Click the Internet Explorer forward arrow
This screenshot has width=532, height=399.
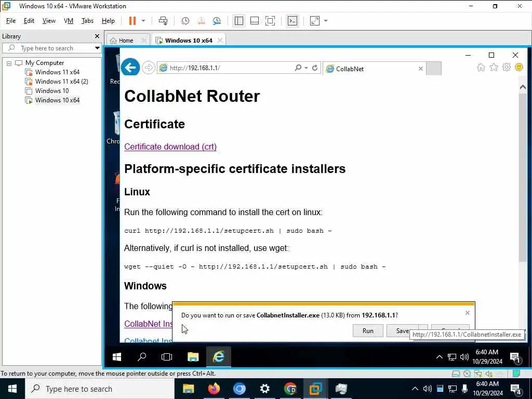148,68
